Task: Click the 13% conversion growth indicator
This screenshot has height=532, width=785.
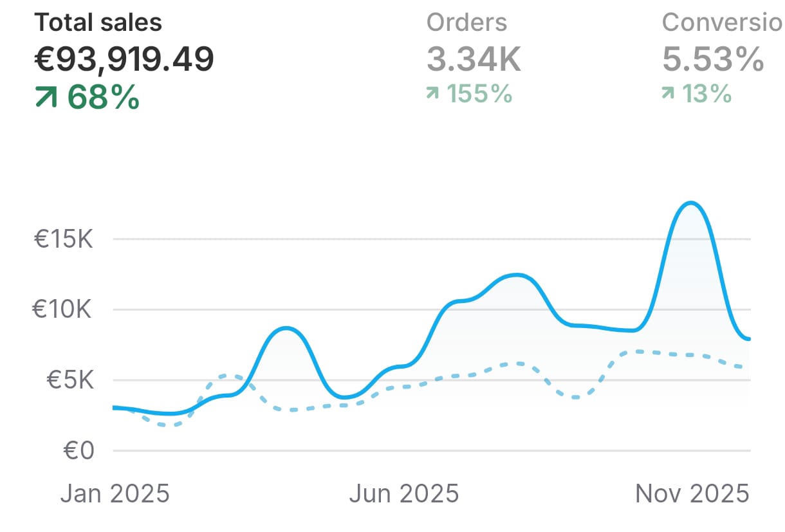Action: click(x=707, y=94)
